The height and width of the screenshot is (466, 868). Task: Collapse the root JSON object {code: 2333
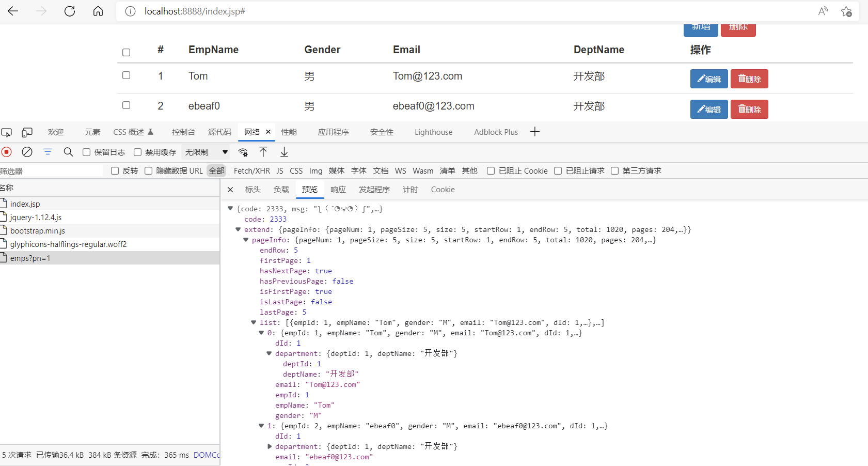pos(230,209)
